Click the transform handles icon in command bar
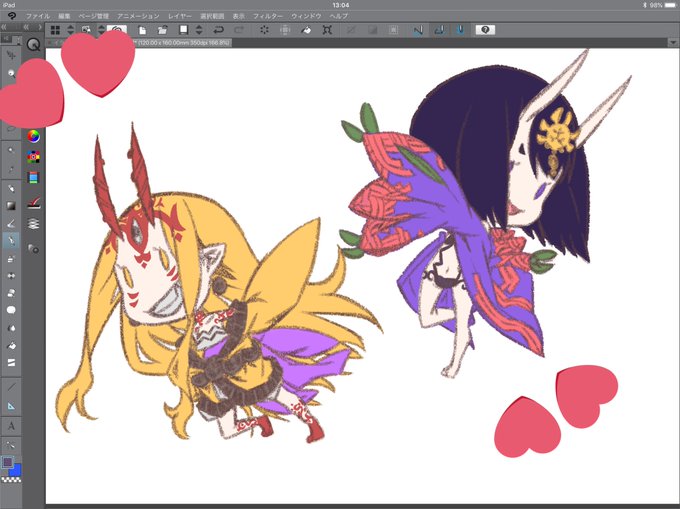Screen dimensions: 680x509 click(x=327, y=30)
